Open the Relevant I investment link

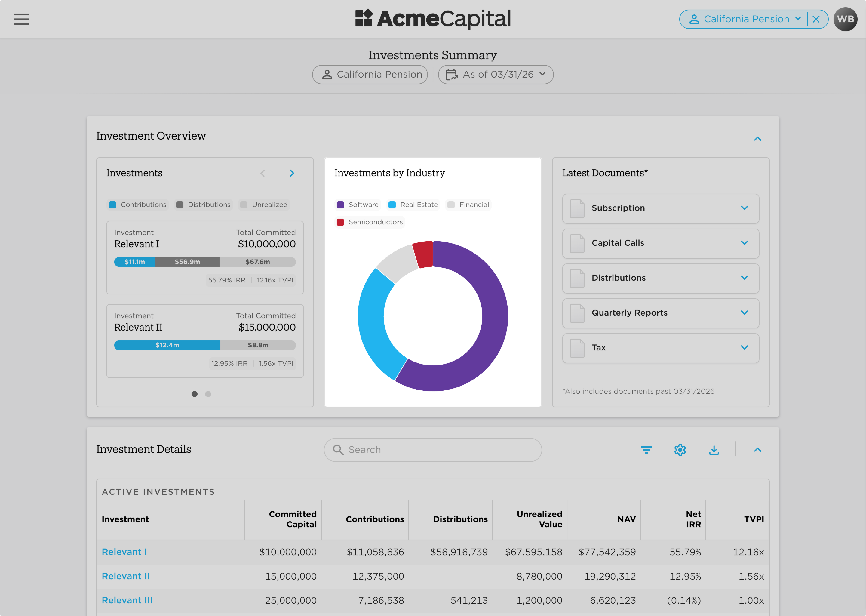tap(124, 552)
